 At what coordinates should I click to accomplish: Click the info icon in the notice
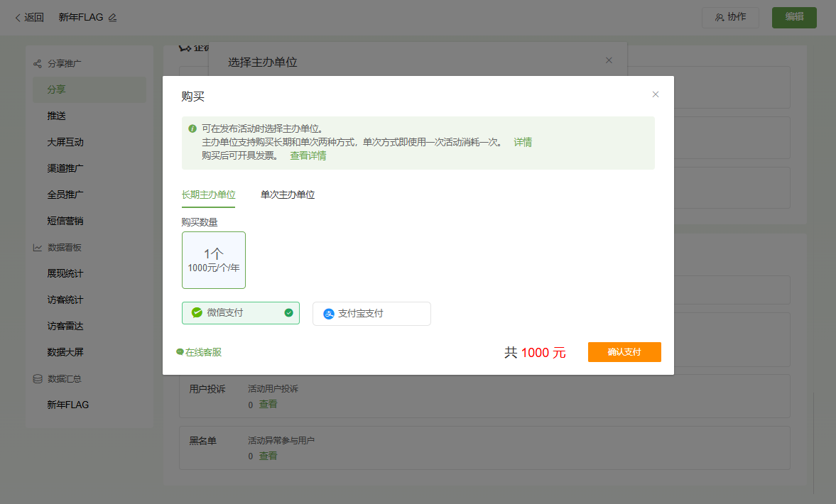click(192, 128)
